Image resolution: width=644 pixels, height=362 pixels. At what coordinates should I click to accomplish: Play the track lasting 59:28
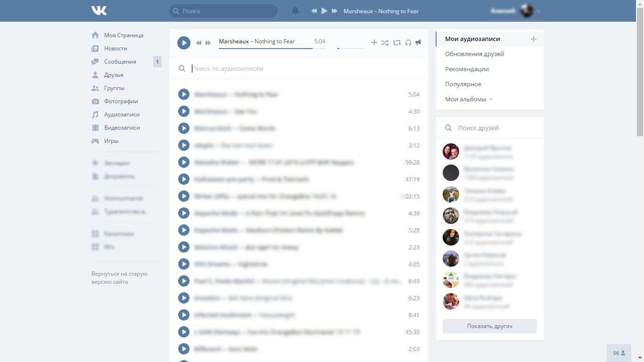[x=184, y=162]
